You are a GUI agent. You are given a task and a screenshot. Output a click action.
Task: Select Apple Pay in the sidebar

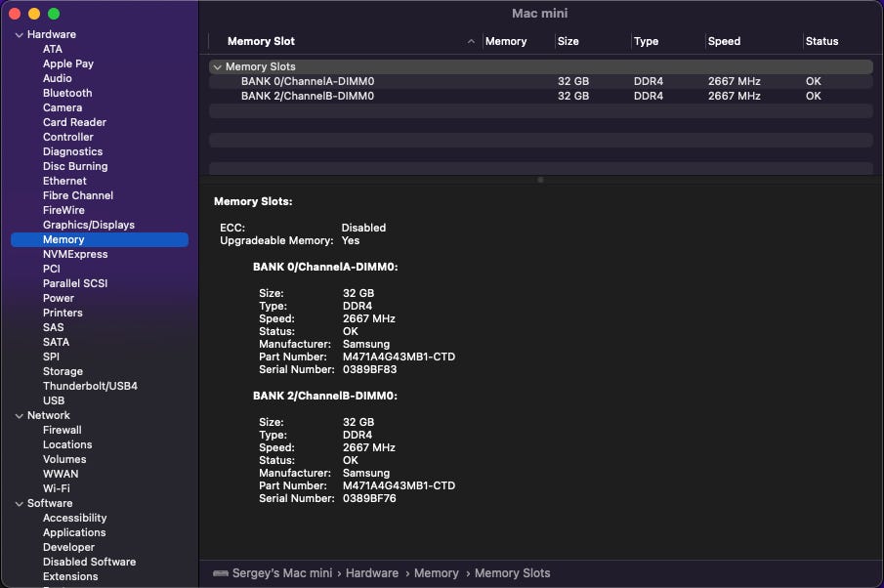(68, 63)
